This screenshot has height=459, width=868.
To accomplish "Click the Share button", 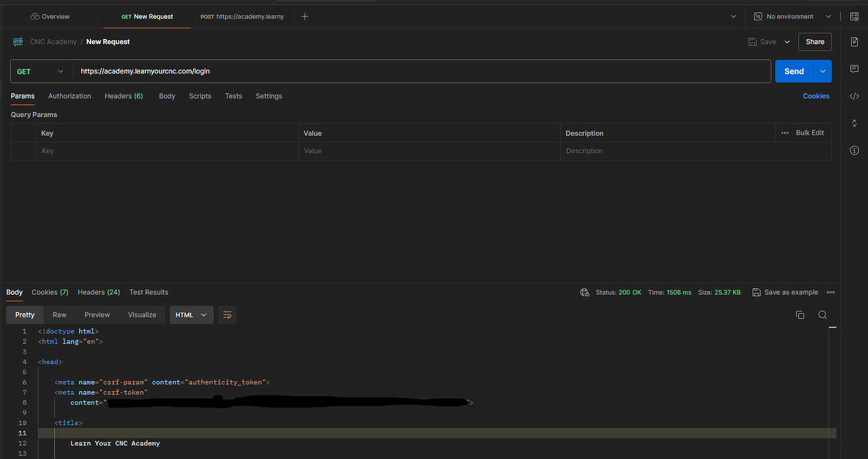I will tap(815, 41).
